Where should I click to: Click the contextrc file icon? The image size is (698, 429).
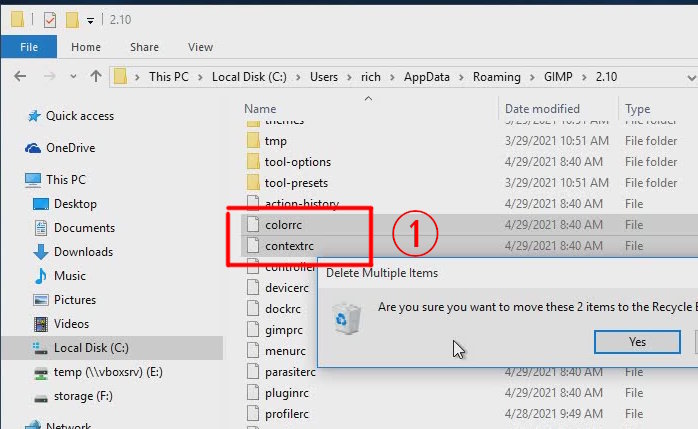point(253,245)
